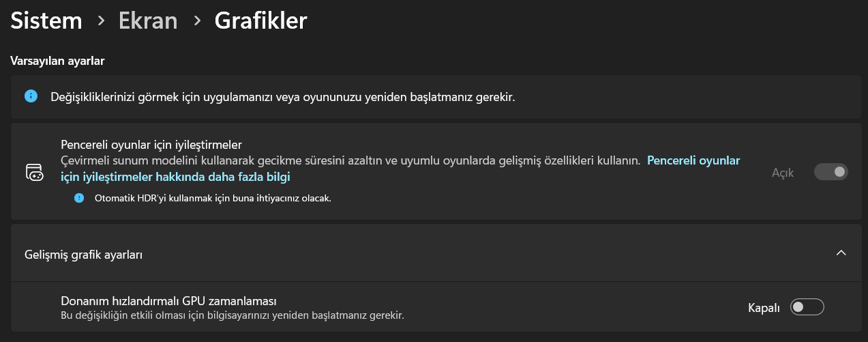Click the chevron separator after Sistem
This screenshot has width=868, height=342.
click(x=101, y=21)
